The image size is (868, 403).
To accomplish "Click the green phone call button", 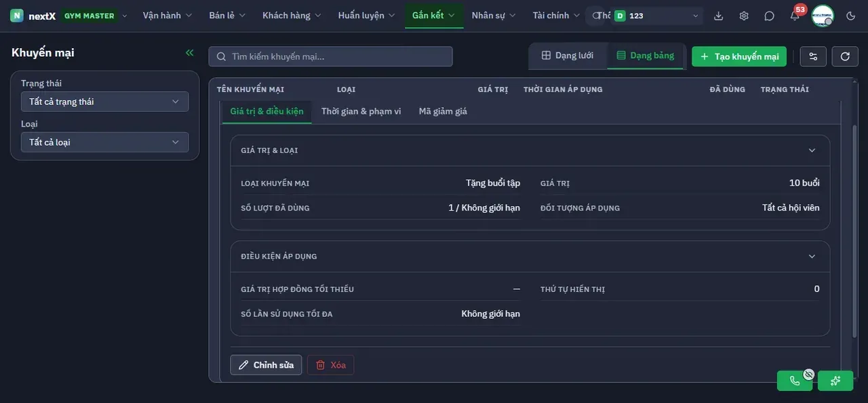I will coord(795,381).
